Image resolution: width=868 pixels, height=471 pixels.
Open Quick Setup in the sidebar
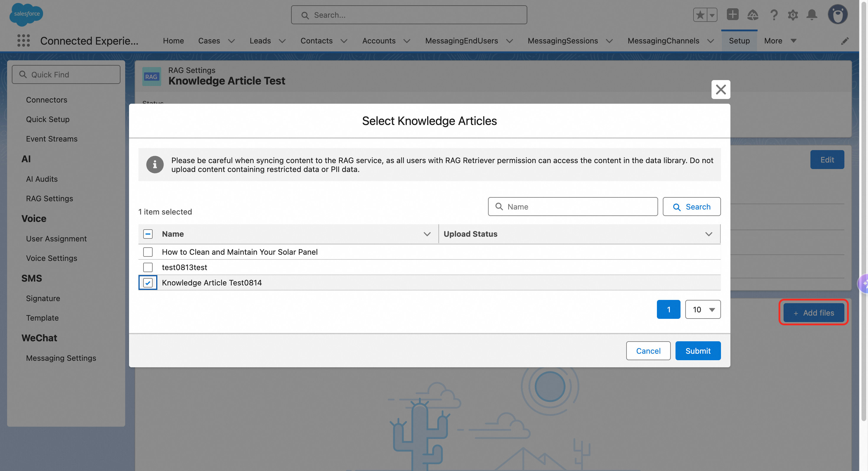(48, 119)
